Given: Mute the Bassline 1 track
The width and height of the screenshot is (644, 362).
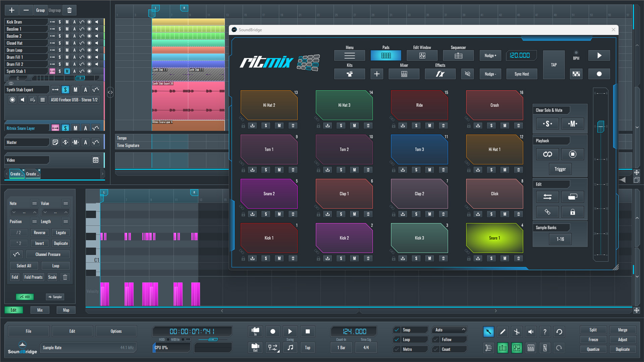Looking at the screenshot, I should point(67,29).
